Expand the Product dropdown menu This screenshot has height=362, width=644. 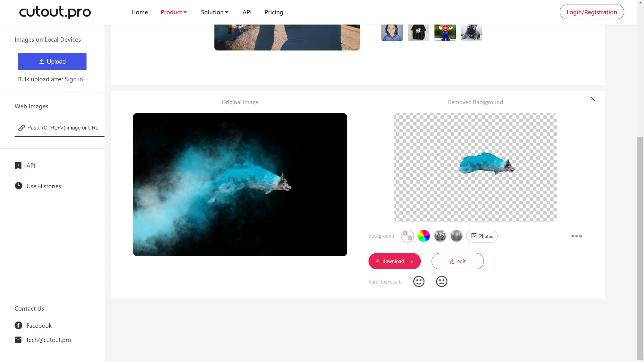coord(174,12)
